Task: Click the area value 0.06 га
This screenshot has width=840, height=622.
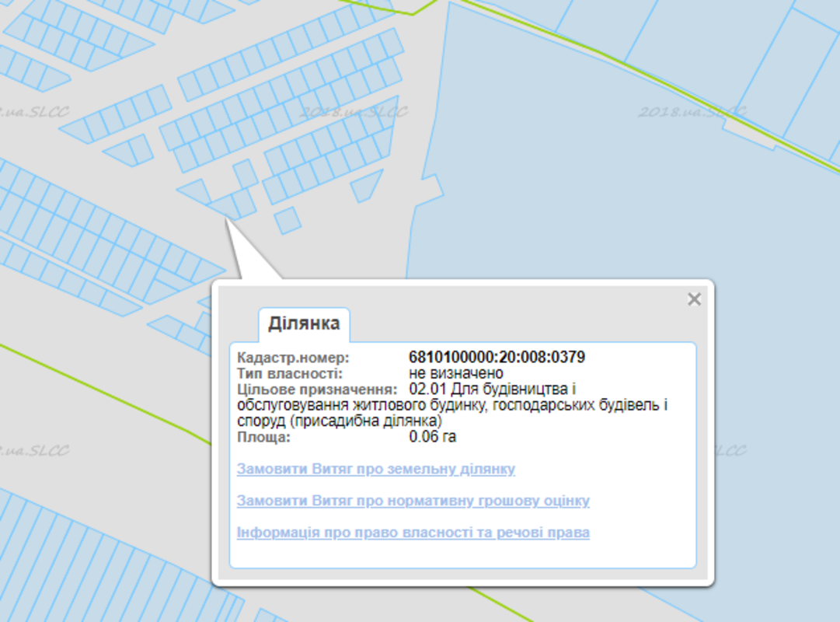Action: [432, 437]
